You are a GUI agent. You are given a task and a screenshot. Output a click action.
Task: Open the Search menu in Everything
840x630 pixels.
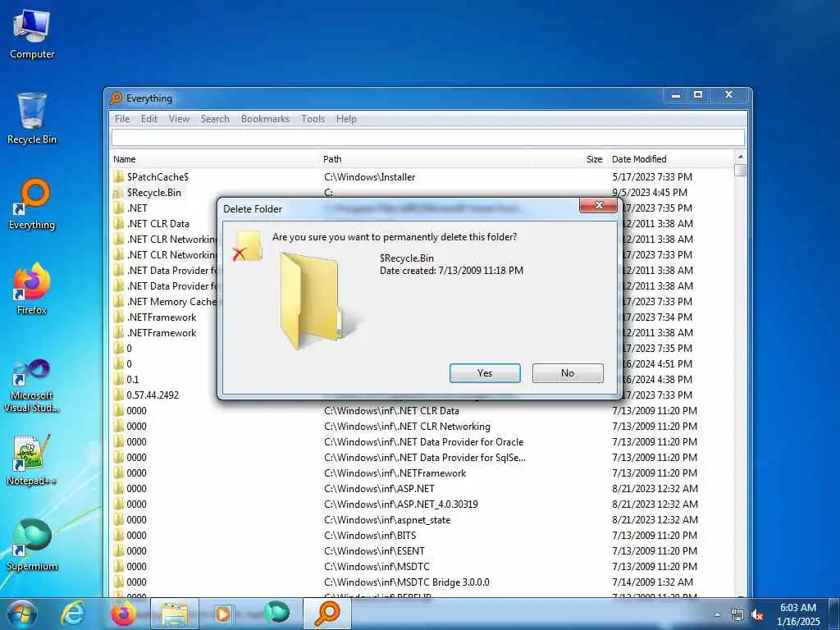point(215,119)
